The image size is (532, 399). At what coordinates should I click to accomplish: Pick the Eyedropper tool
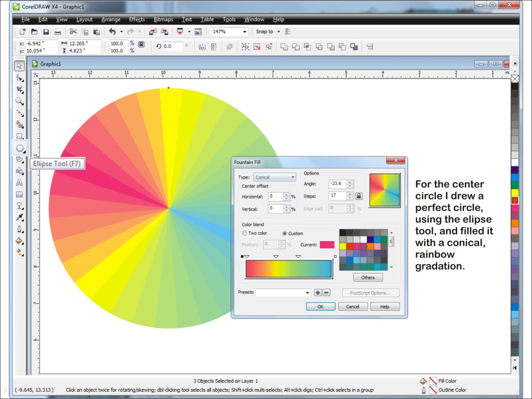pos(19,217)
